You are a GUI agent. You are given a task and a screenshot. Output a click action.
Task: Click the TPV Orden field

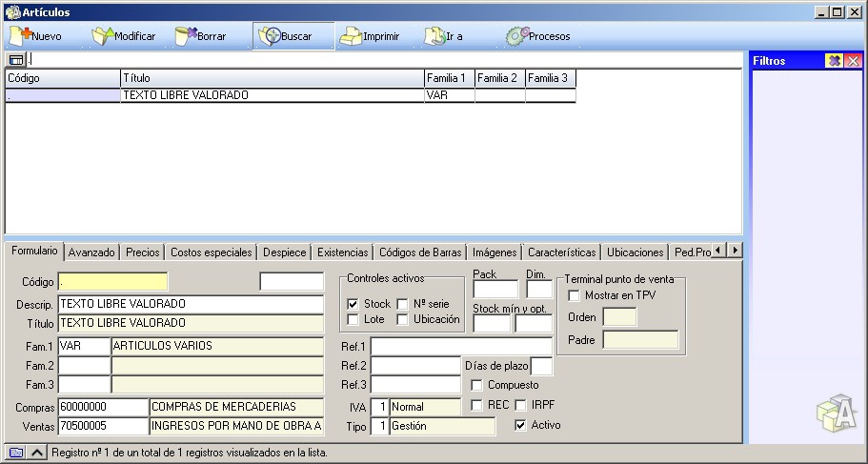tap(619, 317)
